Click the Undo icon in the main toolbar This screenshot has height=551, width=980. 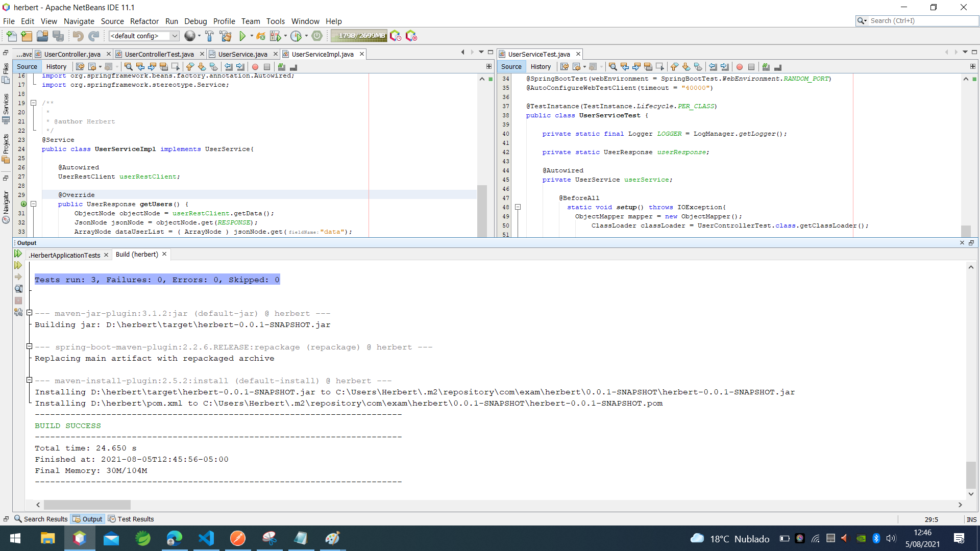[x=78, y=36]
